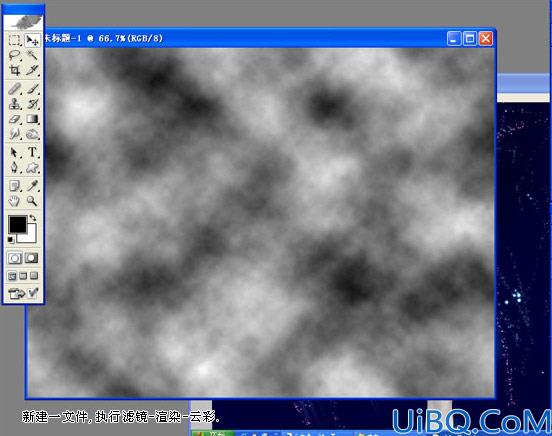Select the Path Selection arrow tool
The width and height of the screenshot is (552, 436).
(x=14, y=152)
